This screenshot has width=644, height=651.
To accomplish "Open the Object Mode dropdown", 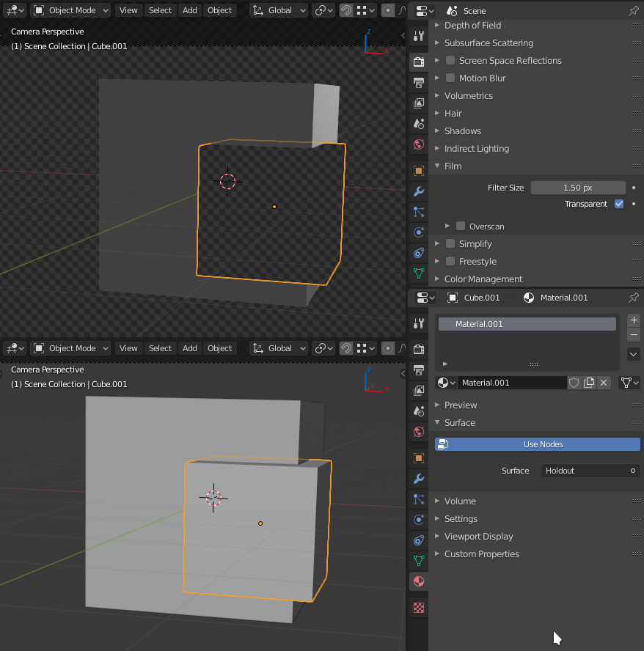I will point(70,10).
